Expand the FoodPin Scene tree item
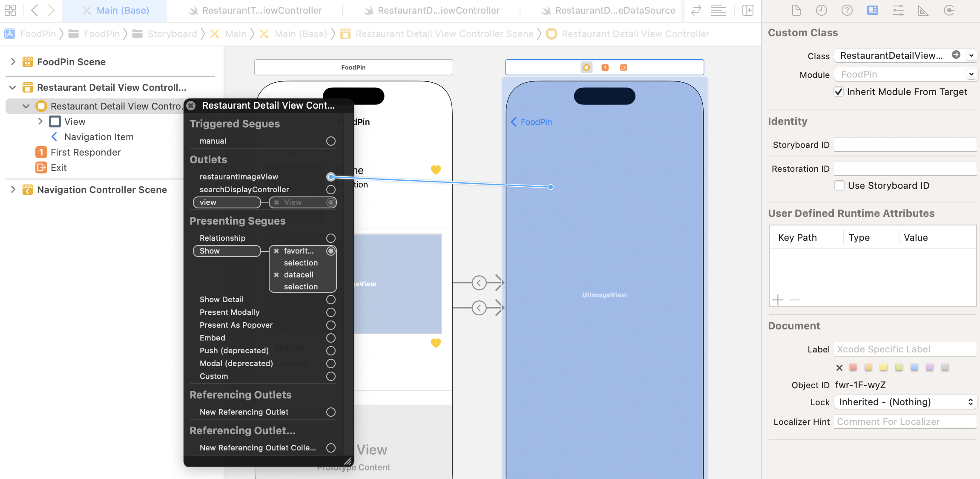The width and height of the screenshot is (980, 479). pos(13,62)
